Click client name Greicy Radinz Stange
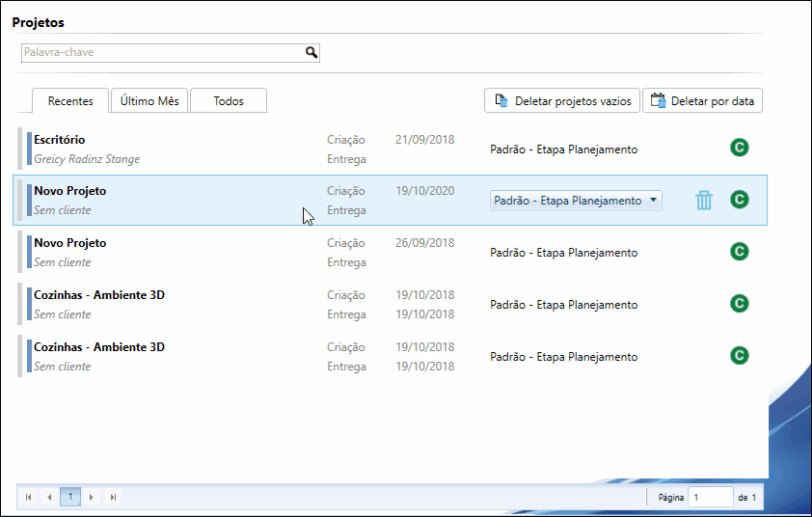Viewport: 812px width, 517px height. pos(87,159)
